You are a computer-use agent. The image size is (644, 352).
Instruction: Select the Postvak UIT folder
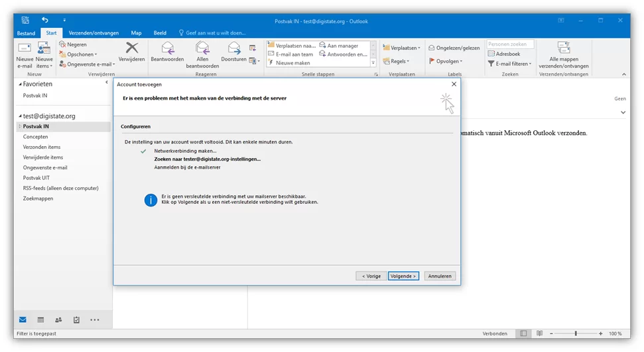click(x=36, y=177)
